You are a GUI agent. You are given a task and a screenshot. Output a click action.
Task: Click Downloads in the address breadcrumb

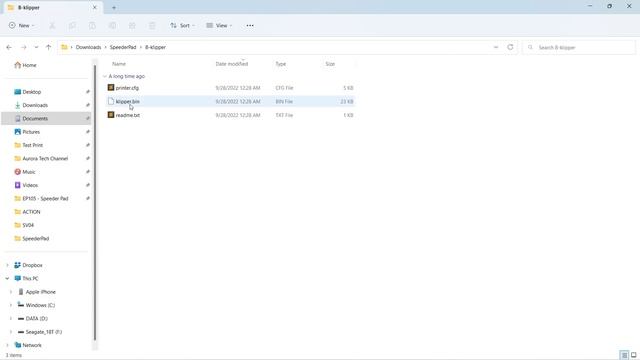(x=88, y=47)
